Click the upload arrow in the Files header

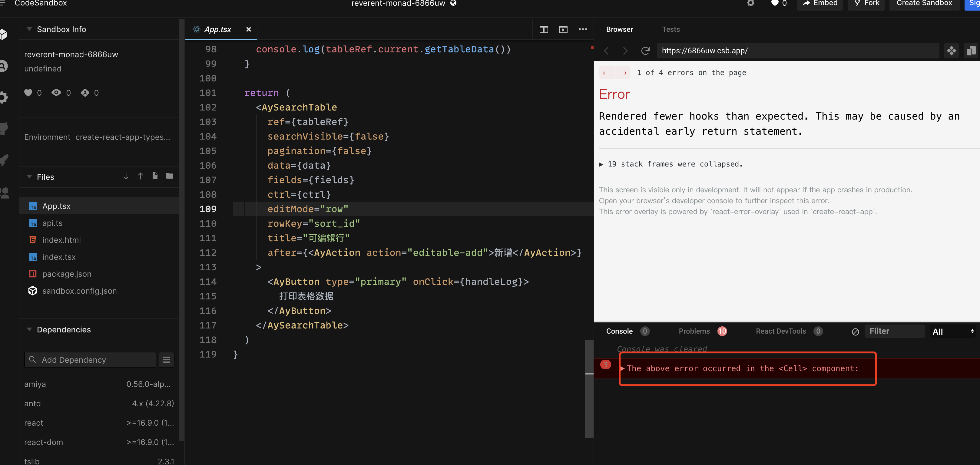141,176
